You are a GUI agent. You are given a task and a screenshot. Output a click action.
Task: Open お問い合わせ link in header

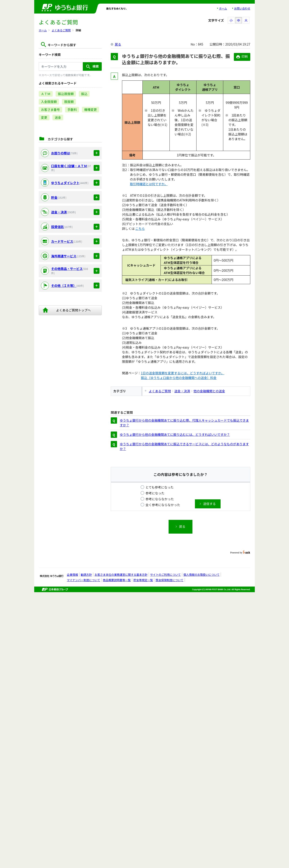click(242, 8)
